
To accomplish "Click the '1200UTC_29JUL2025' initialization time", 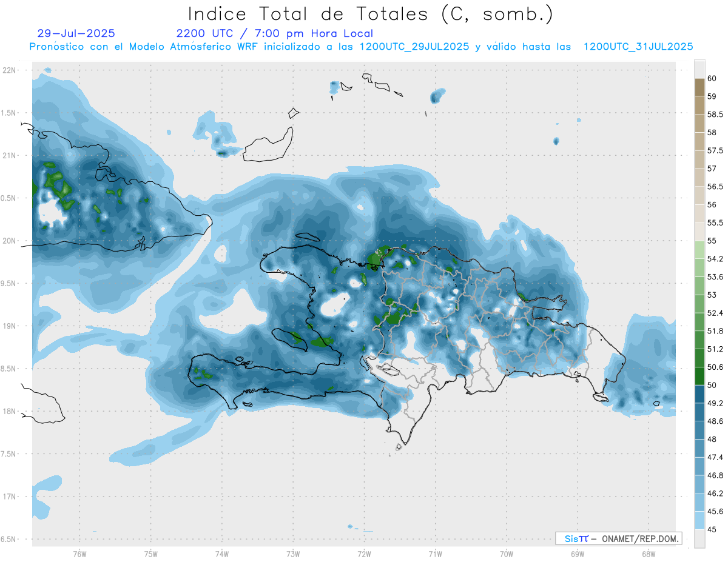I will (x=414, y=47).
